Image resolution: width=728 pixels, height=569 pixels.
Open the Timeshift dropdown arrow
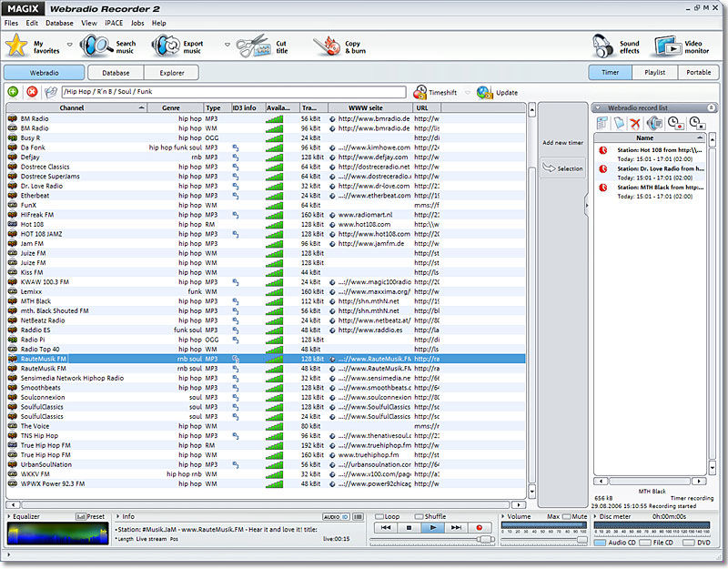[x=468, y=93]
